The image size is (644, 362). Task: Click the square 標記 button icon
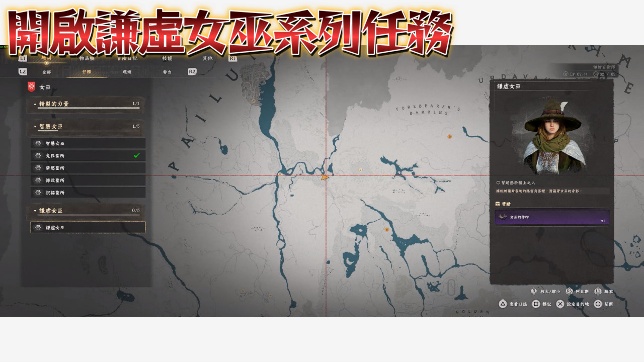tap(536, 304)
